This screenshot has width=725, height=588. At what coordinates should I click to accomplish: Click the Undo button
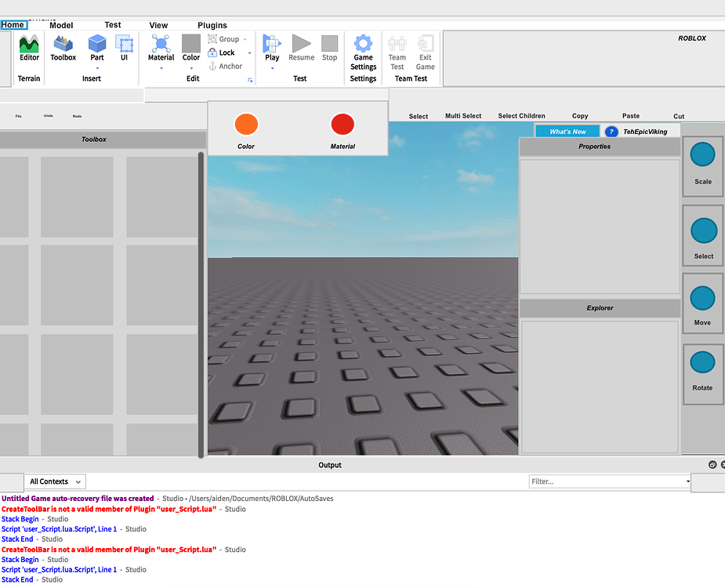point(49,116)
